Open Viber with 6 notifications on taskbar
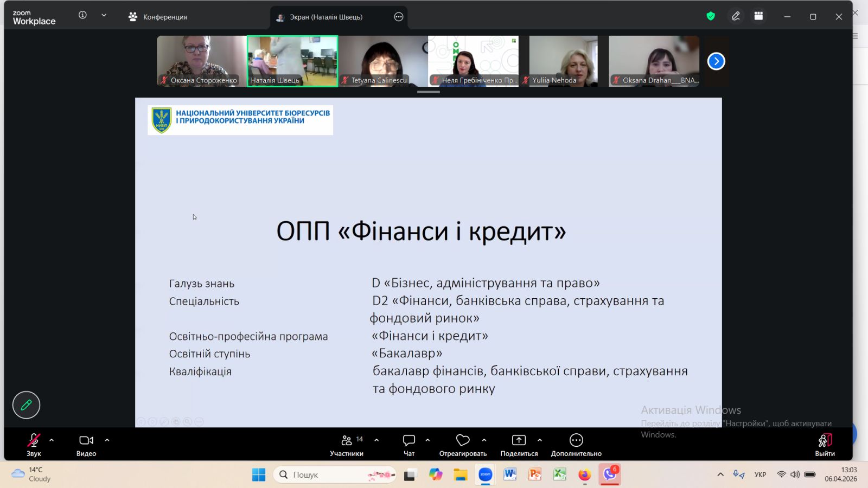Screen dimensions: 868x488 click(610, 474)
